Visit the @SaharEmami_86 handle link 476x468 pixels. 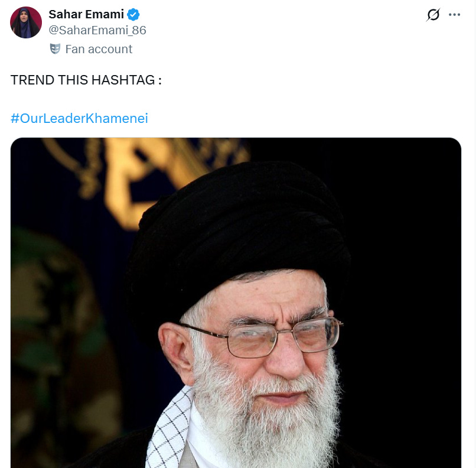(x=97, y=30)
